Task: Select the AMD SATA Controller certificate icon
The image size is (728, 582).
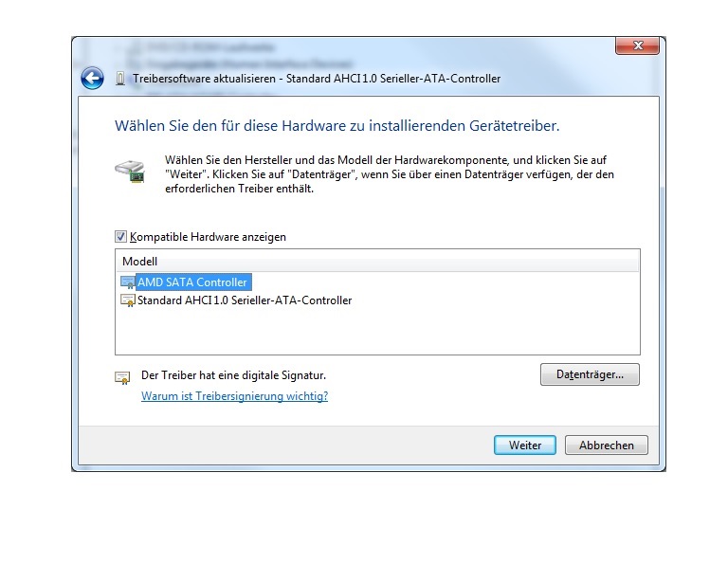Action: (x=127, y=282)
